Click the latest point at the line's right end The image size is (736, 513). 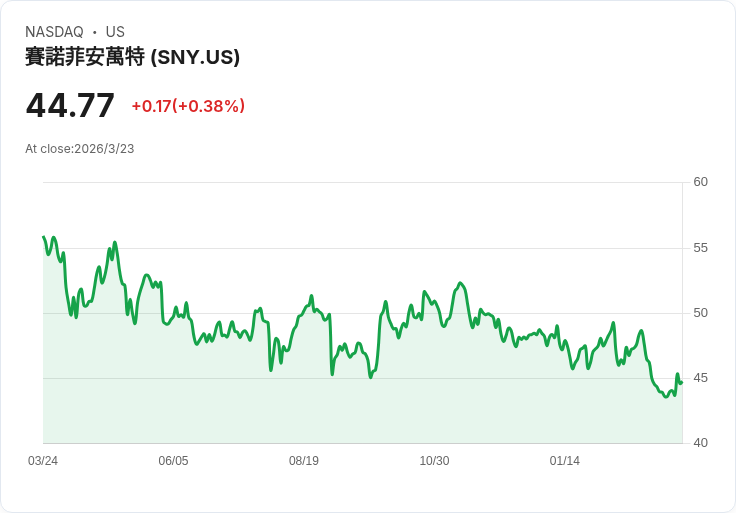tap(681, 382)
